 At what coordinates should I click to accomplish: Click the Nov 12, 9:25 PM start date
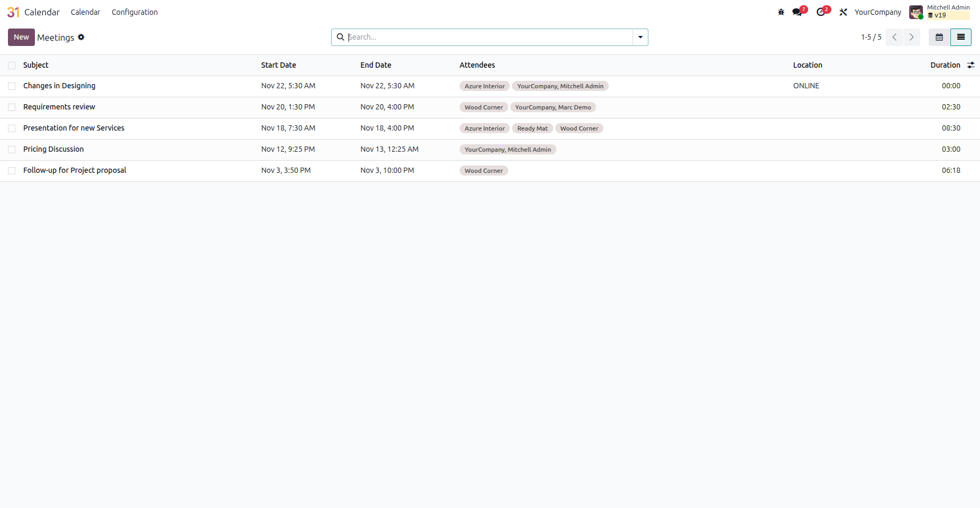[x=288, y=149]
